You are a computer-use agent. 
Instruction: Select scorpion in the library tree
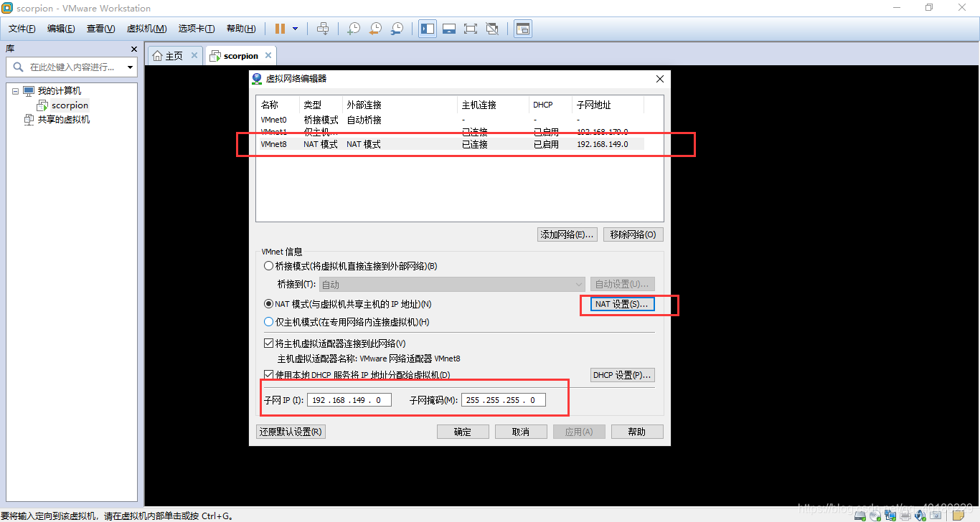[x=70, y=105]
